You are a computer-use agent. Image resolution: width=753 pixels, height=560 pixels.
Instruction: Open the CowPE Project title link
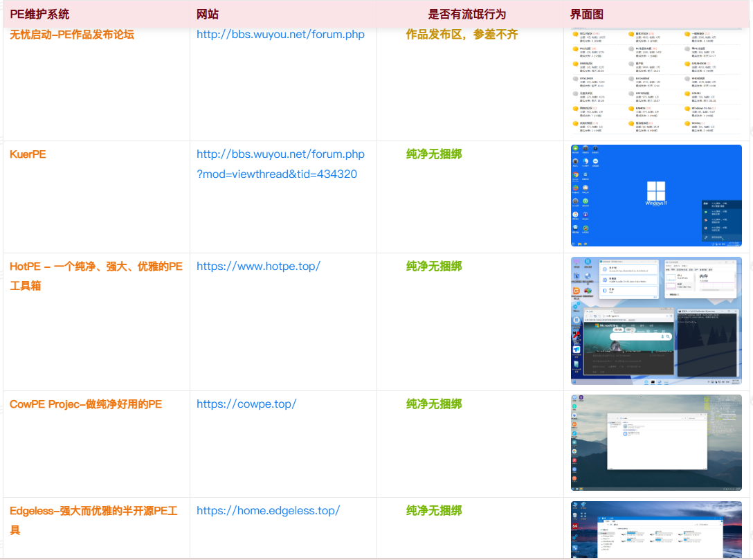pos(86,404)
